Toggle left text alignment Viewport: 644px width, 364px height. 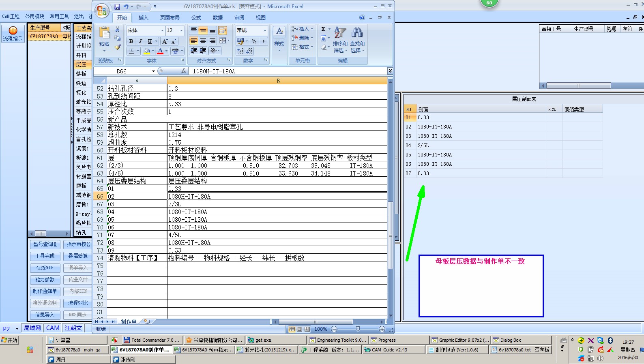[x=194, y=41]
